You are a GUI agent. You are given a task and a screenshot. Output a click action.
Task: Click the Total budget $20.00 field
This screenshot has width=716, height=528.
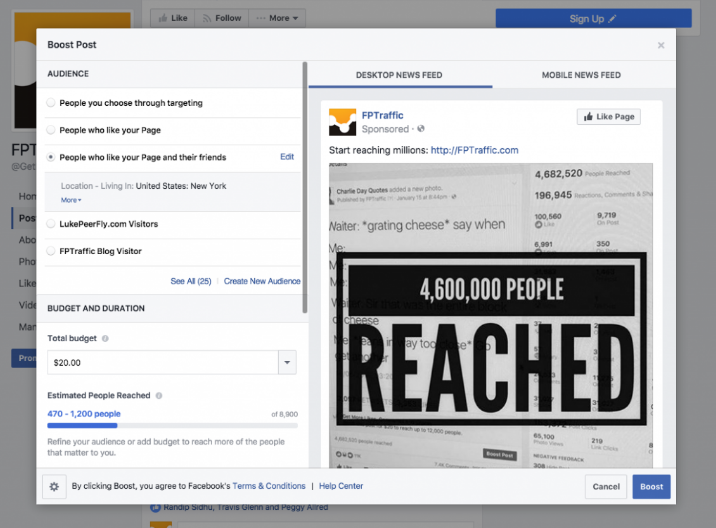[x=163, y=363]
